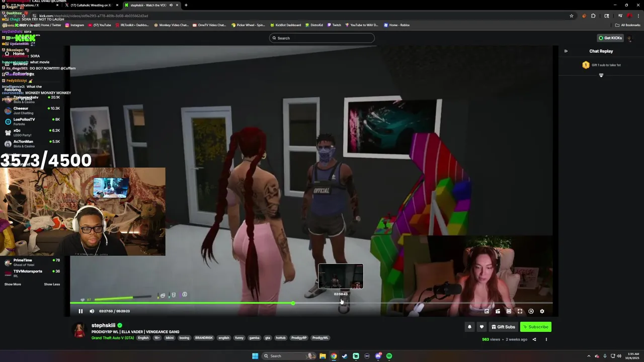Mute the video player volume
This screenshot has height=362, width=644.
pos(92,311)
